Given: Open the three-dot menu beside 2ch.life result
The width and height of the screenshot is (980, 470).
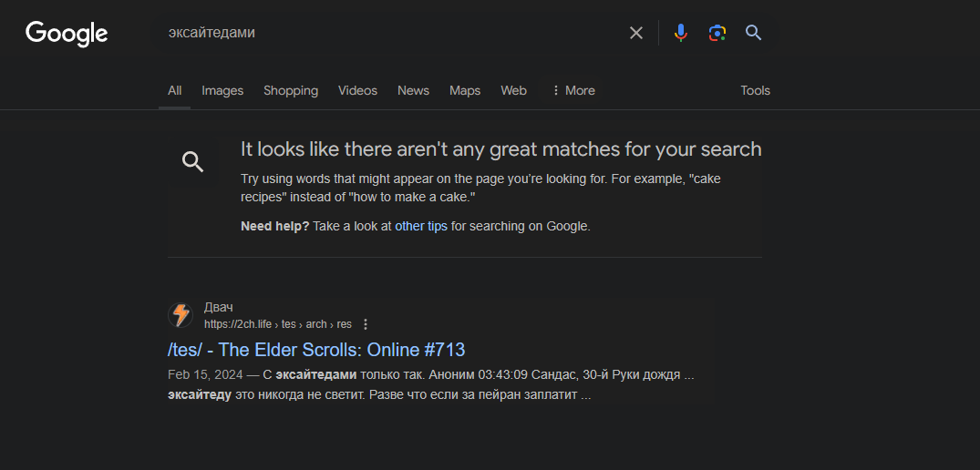Looking at the screenshot, I should pyautogui.click(x=366, y=324).
